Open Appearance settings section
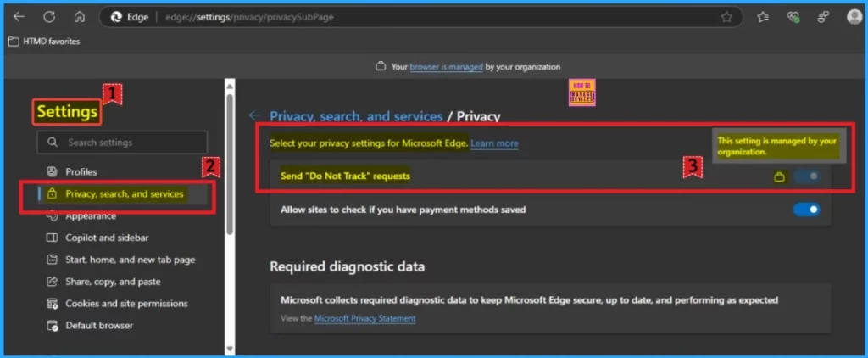The image size is (868, 358). (91, 216)
